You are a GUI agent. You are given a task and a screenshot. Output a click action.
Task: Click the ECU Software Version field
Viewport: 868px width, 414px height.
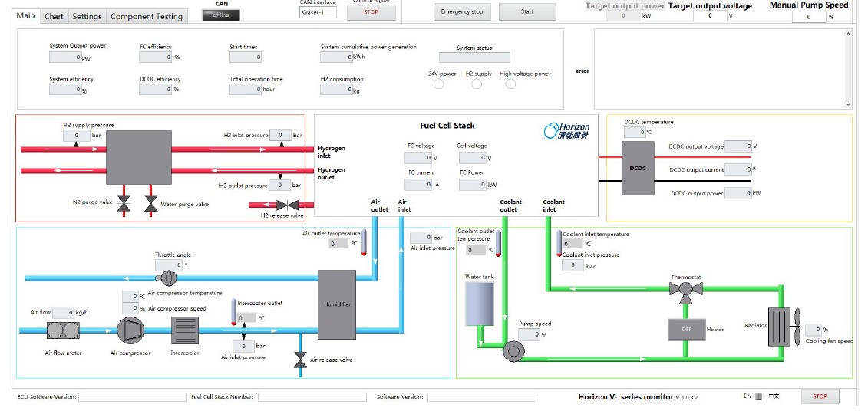coord(133,397)
